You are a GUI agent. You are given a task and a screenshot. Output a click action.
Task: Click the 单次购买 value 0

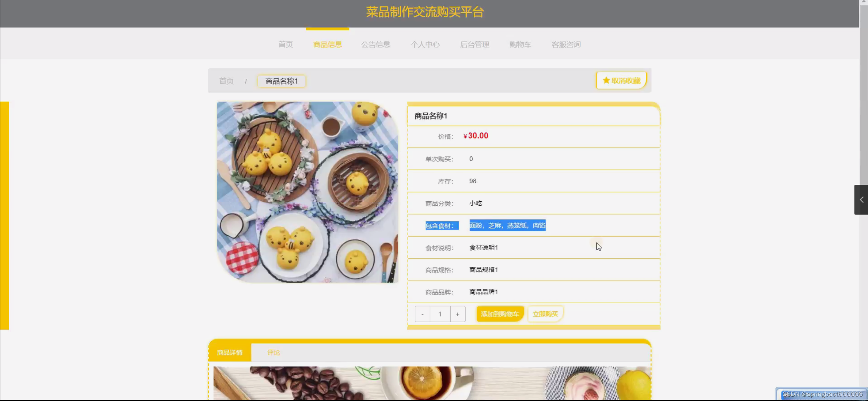tap(471, 159)
